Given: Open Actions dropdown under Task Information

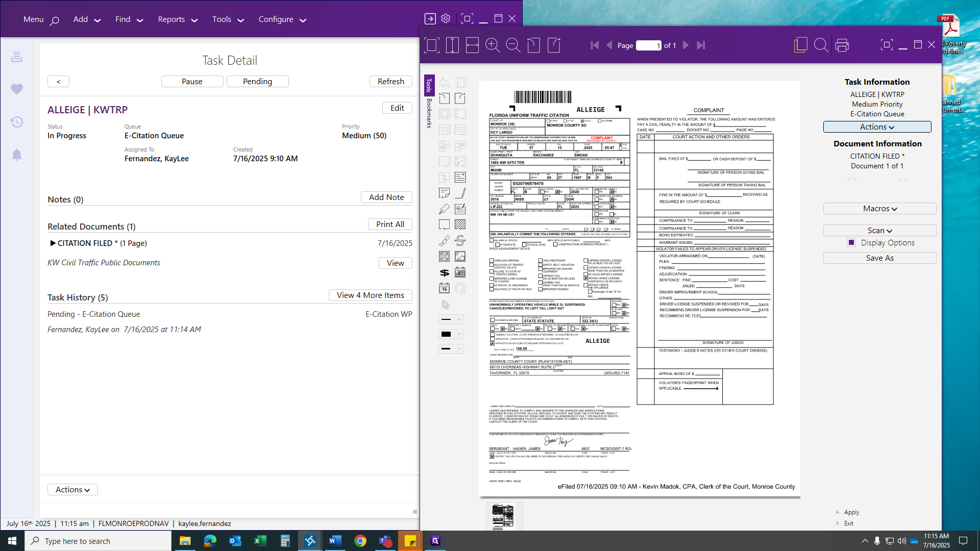Looking at the screenshot, I should 877,127.
